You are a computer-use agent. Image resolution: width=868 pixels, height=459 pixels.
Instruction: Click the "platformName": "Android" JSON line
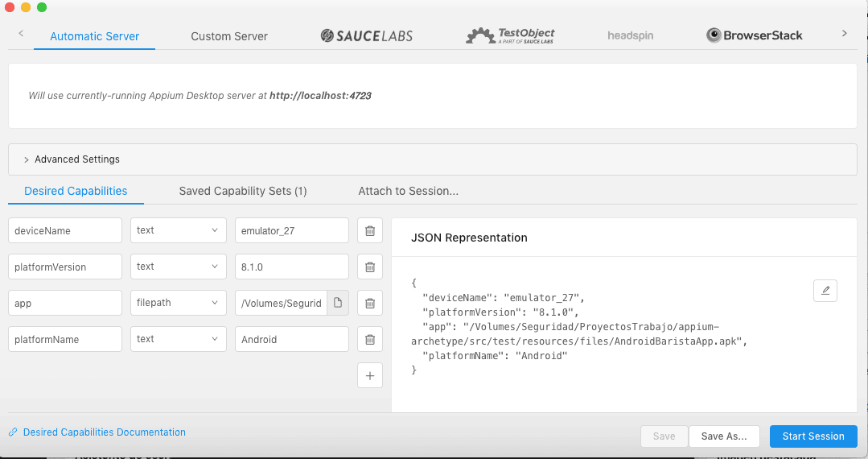coord(495,356)
